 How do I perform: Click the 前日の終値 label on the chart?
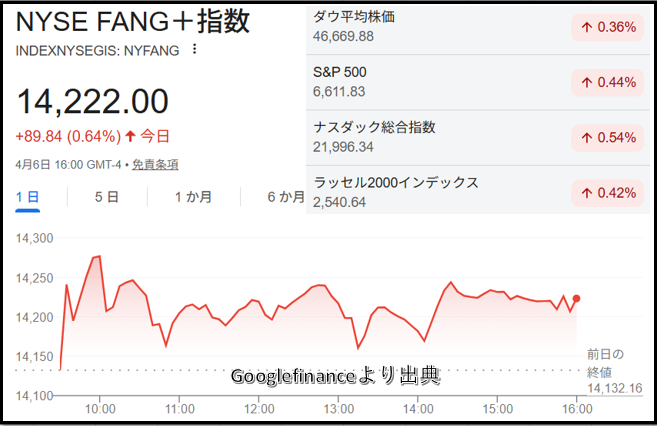(607, 362)
